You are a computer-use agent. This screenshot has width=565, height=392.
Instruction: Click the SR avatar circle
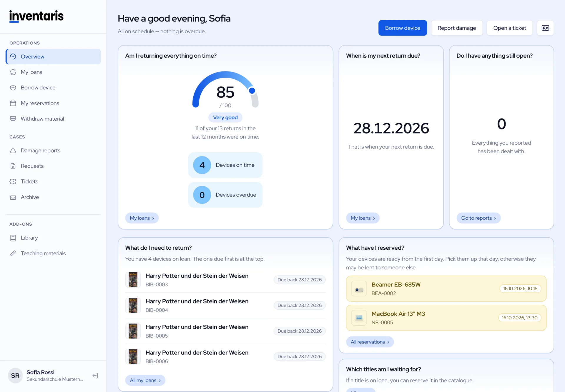15,376
